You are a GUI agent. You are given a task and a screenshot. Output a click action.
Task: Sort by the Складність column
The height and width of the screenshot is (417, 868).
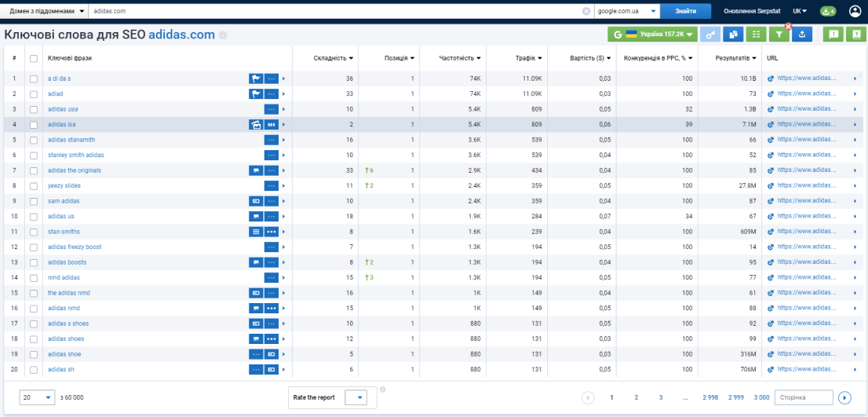(x=334, y=58)
